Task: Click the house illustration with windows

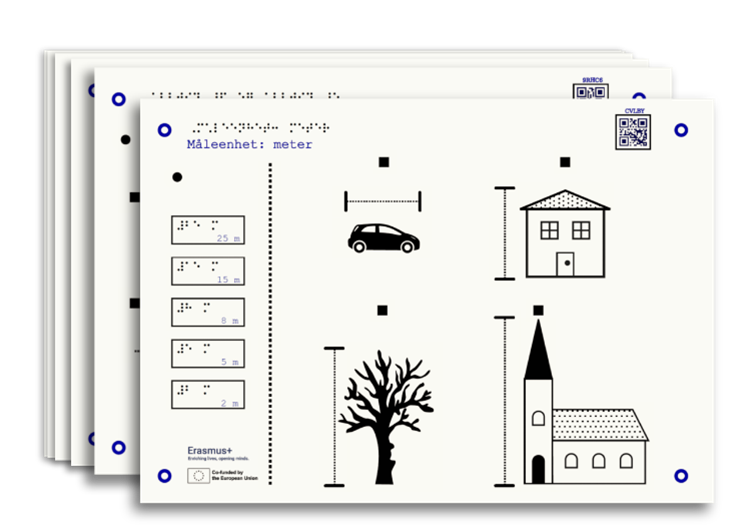Action: [x=565, y=234]
